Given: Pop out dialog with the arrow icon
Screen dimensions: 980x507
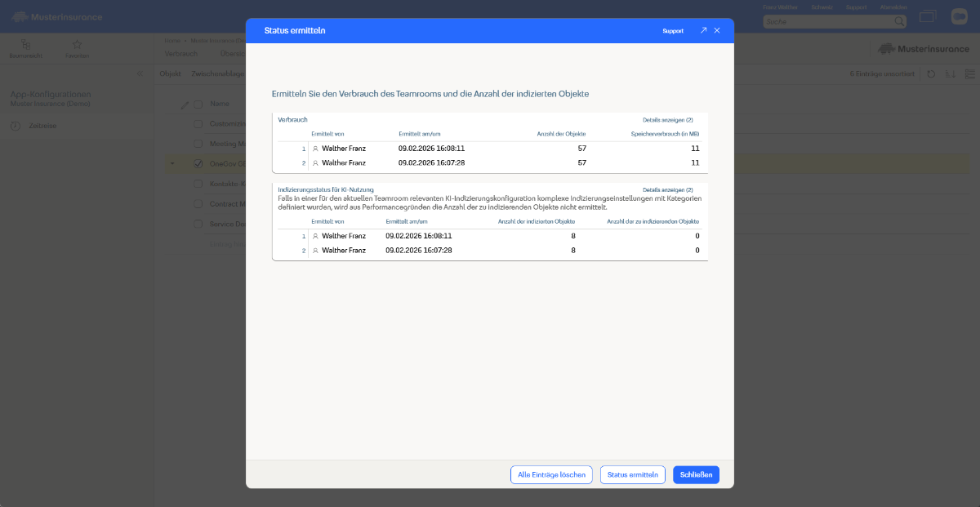Looking at the screenshot, I should [703, 30].
